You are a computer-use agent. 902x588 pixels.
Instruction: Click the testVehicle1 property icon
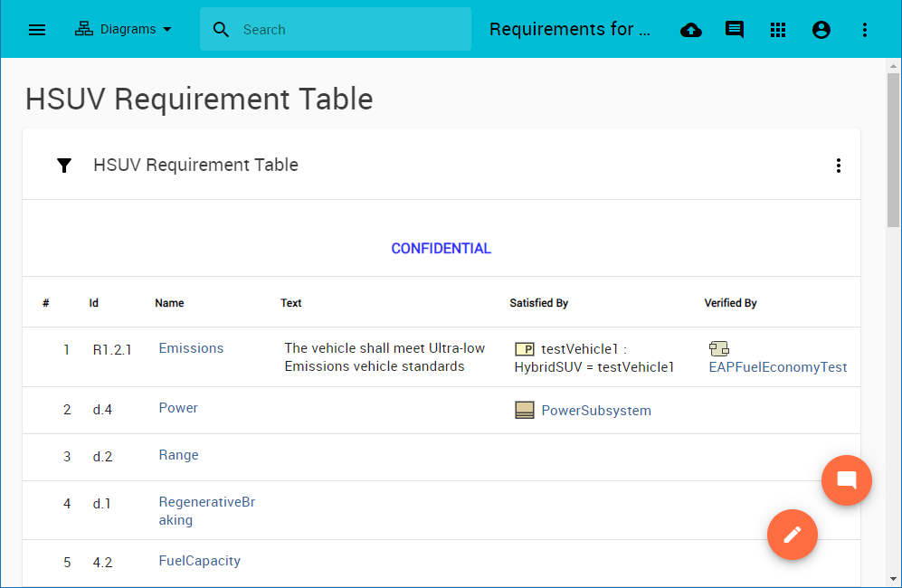525,349
